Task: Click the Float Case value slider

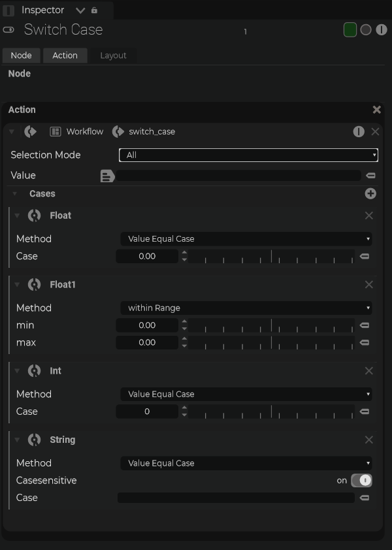Action: point(271,257)
